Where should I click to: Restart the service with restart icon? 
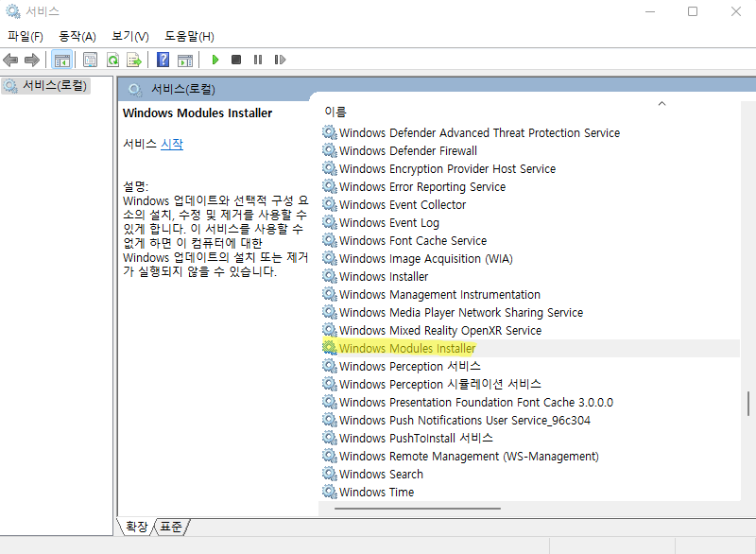click(x=280, y=60)
